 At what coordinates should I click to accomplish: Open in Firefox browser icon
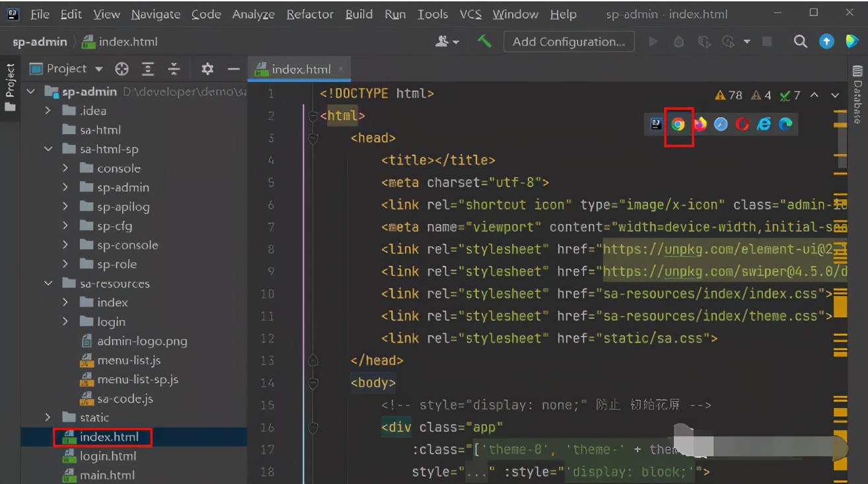[x=700, y=124]
